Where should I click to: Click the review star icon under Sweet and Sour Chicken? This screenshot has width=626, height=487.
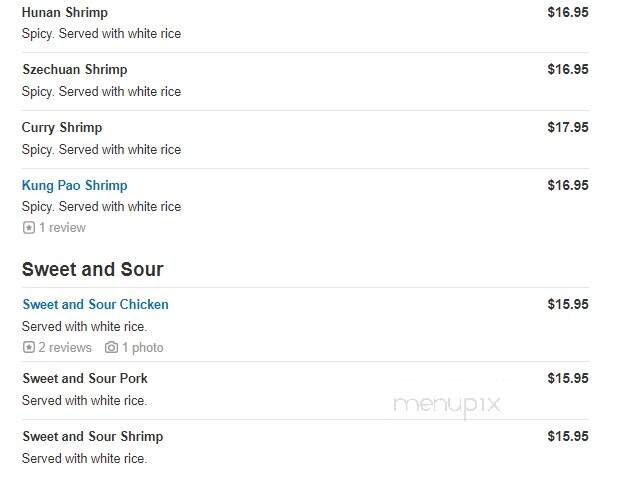point(28,348)
